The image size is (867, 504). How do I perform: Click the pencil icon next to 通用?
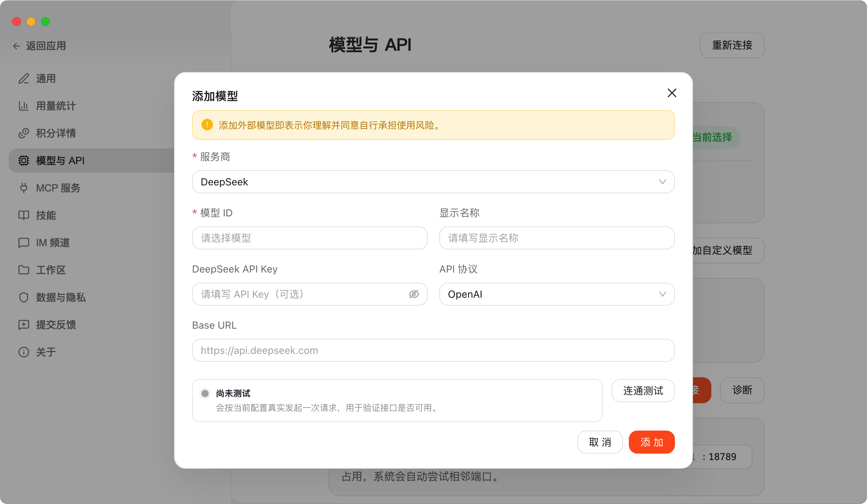click(24, 78)
